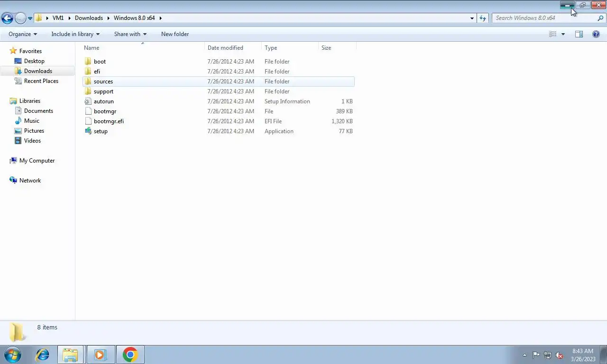Click the '389 KB' size of bootmgr

(344, 111)
